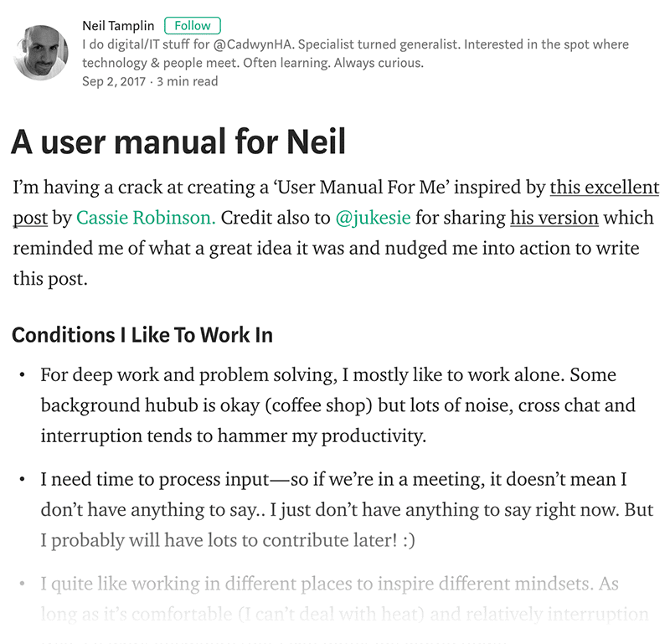Click the '3 min read' label

point(187,81)
